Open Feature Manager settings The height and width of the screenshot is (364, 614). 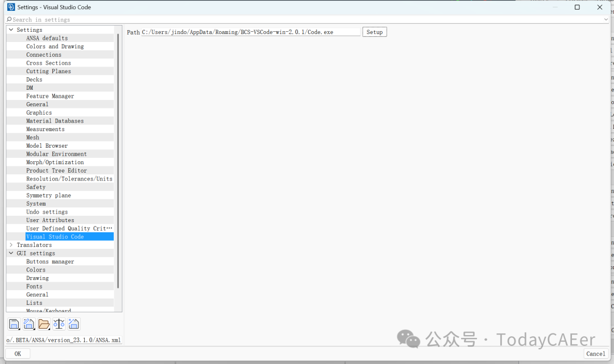tap(50, 96)
